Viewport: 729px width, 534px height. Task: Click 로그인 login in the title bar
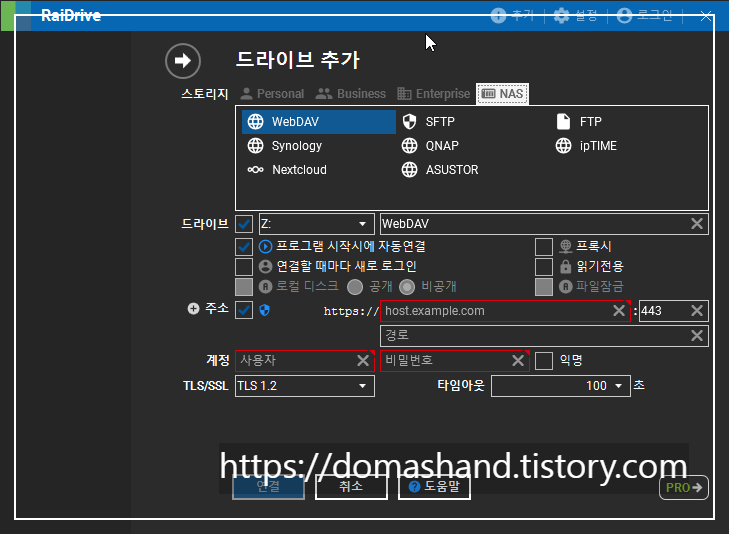(x=644, y=16)
